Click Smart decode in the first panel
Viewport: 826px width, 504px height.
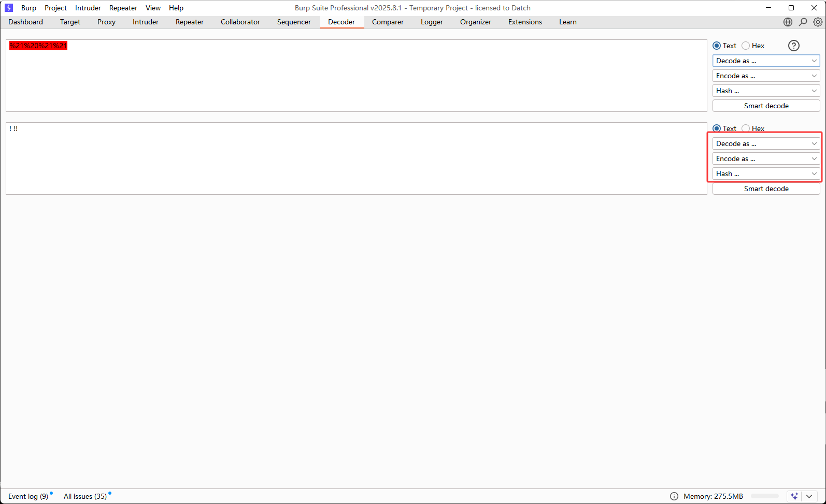pos(766,106)
